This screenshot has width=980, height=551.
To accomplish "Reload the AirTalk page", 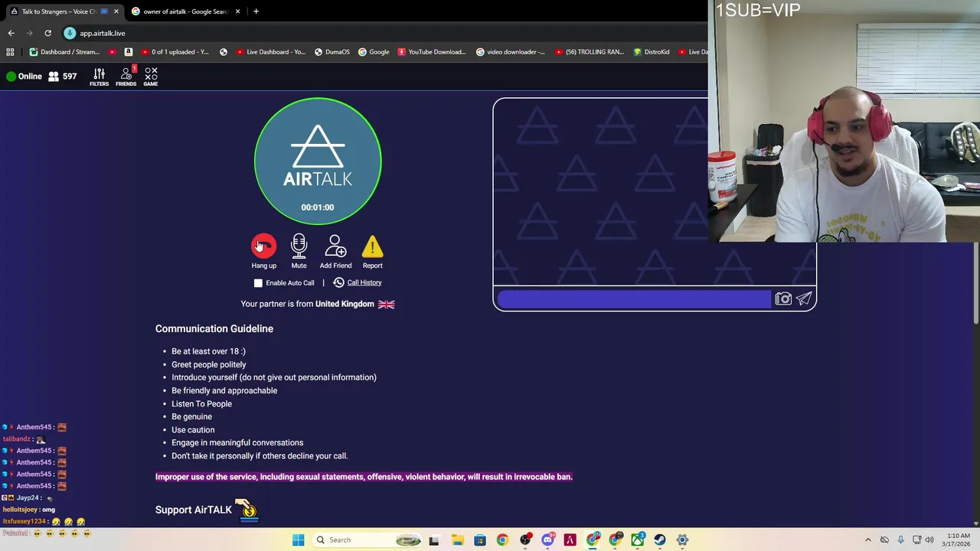I will pos(47,33).
